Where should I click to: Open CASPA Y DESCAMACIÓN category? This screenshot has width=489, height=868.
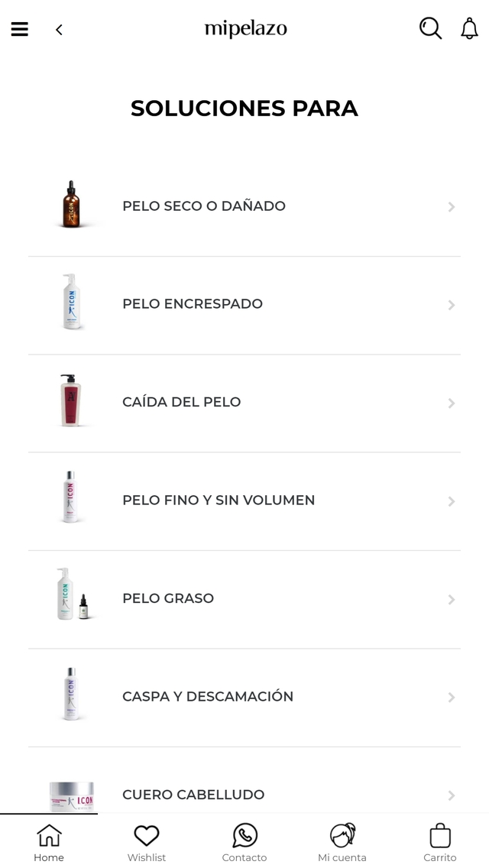207,697
